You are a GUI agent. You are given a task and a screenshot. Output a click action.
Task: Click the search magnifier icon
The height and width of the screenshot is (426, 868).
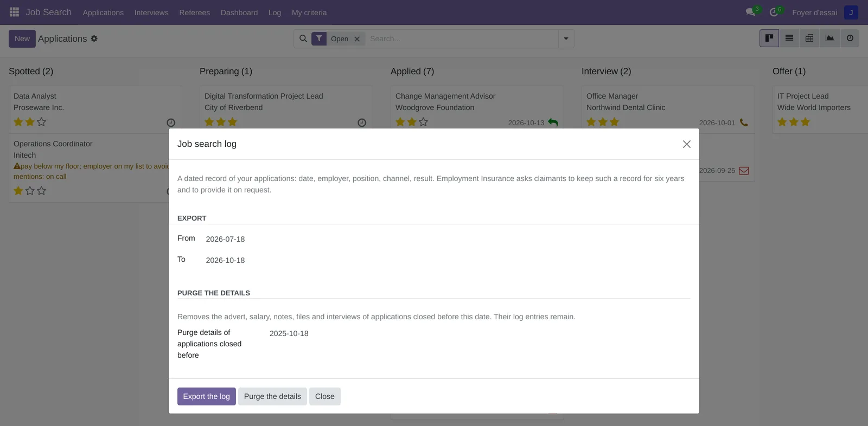(x=303, y=38)
